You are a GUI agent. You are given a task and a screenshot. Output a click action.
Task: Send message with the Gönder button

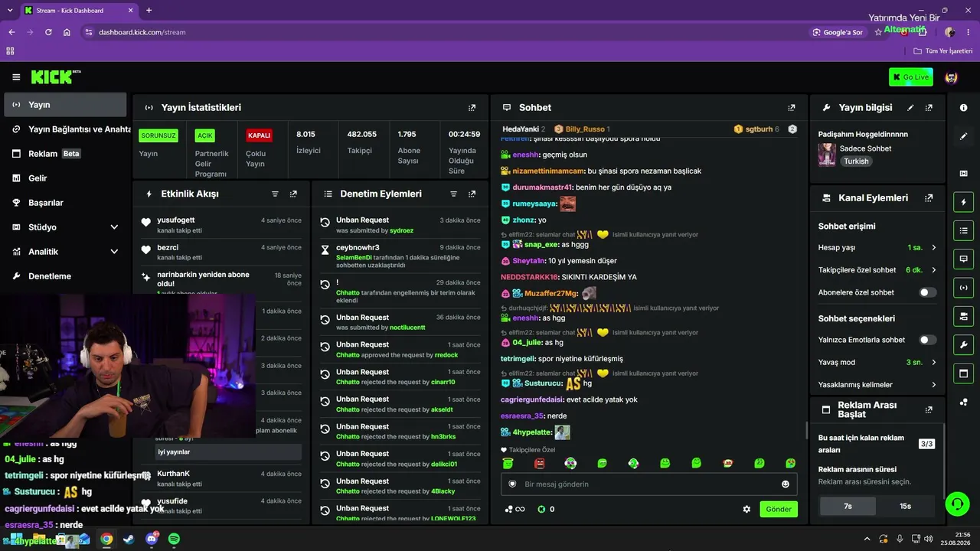click(779, 509)
